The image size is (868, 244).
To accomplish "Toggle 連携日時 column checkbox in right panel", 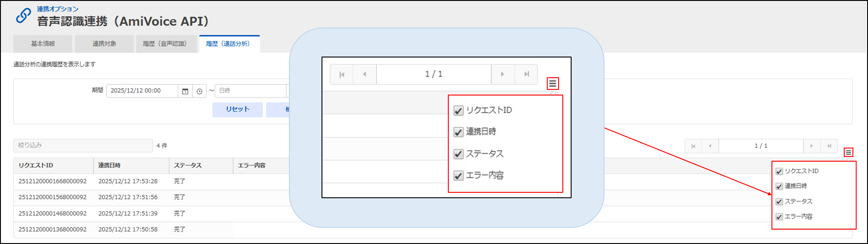I will coord(779,186).
